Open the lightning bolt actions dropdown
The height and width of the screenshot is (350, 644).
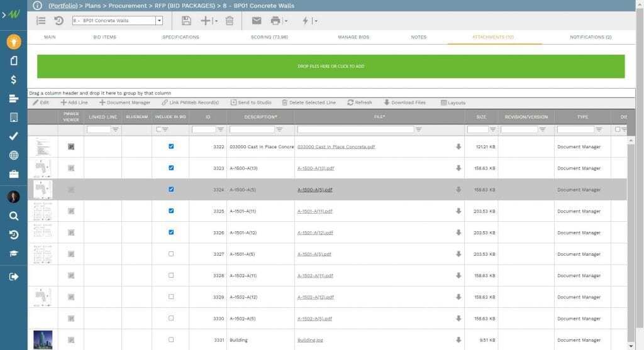(x=315, y=21)
